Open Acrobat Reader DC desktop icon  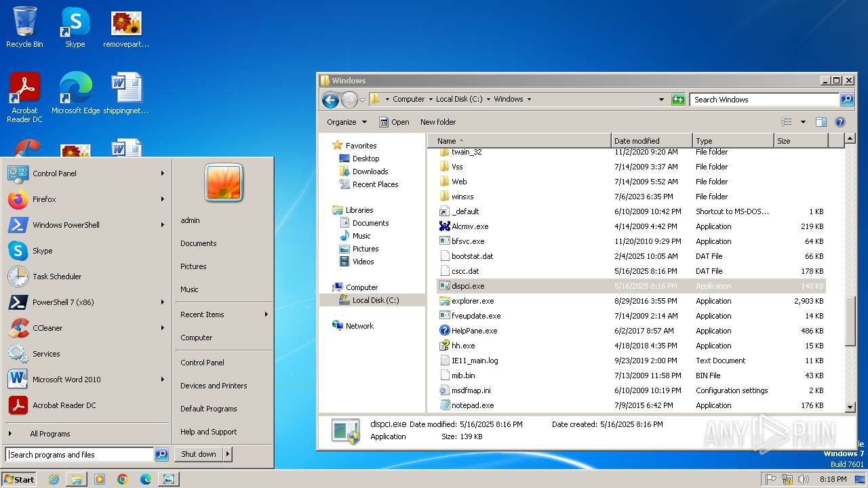pyautogui.click(x=24, y=98)
